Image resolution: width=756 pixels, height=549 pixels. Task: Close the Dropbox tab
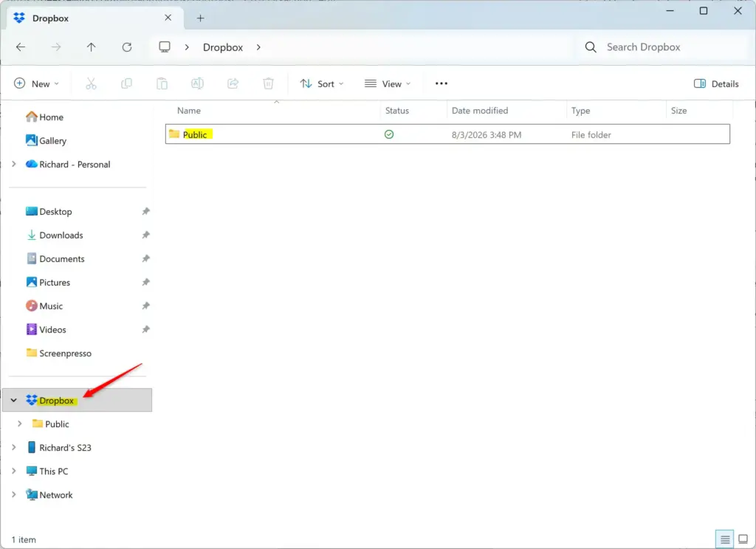click(x=168, y=18)
